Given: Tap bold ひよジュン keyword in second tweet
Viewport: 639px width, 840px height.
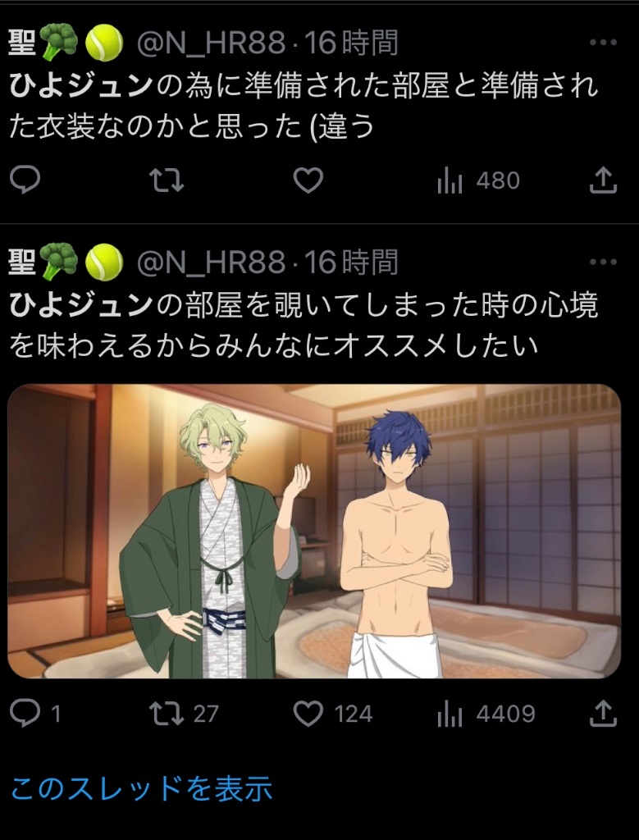Looking at the screenshot, I should point(81,305).
